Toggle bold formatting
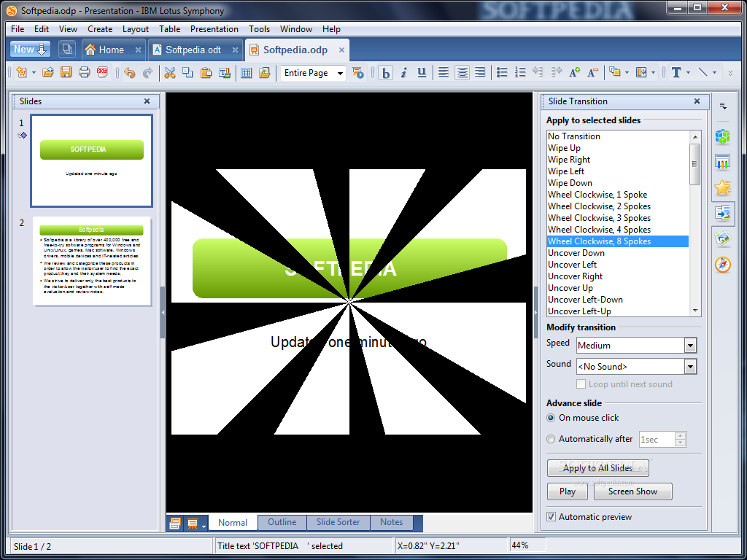Image resolution: width=747 pixels, height=560 pixels. coord(385,73)
